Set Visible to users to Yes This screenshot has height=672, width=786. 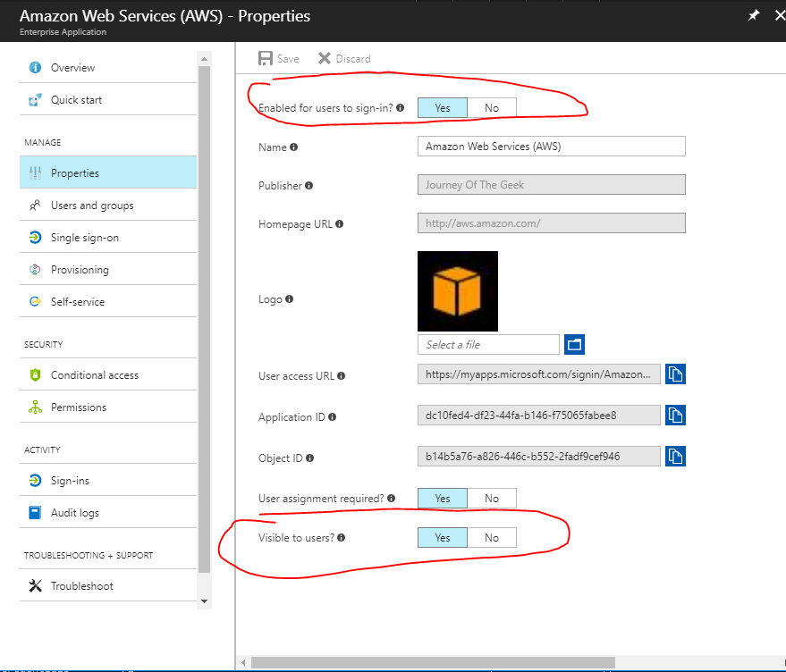coord(442,538)
